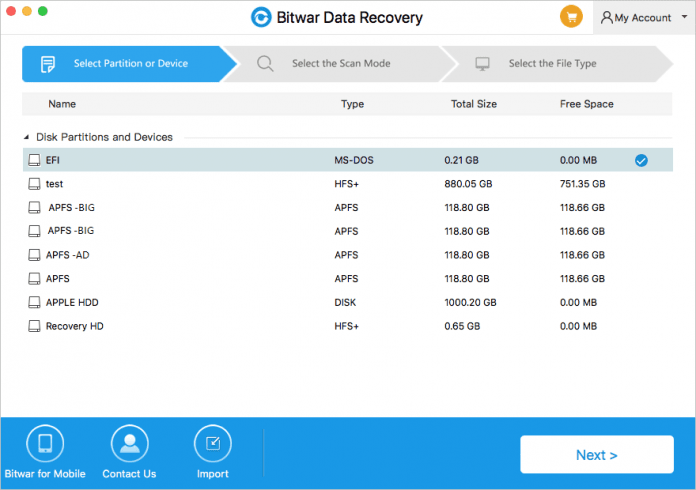Click the Contact Us person icon
The height and width of the screenshot is (490, 696).
(x=129, y=442)
